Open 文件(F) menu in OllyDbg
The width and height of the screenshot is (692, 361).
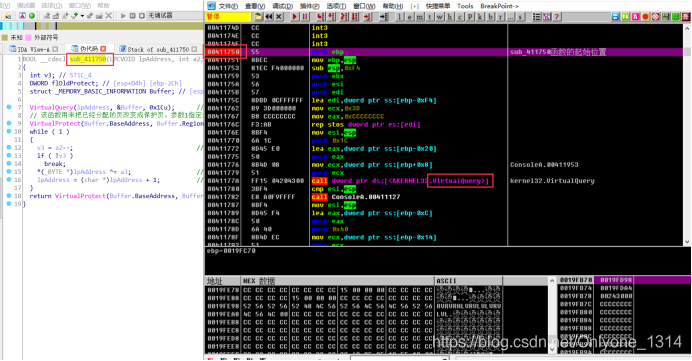click(228, 6)
